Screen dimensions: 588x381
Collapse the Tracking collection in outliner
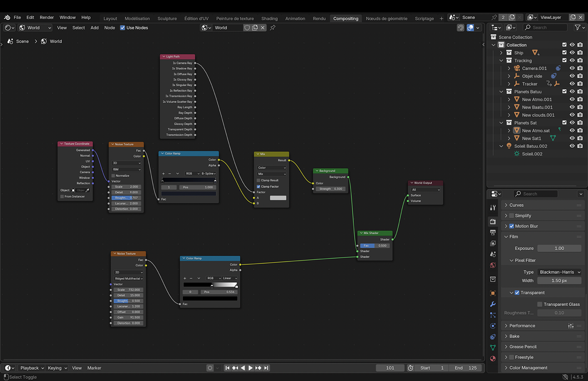502,60
